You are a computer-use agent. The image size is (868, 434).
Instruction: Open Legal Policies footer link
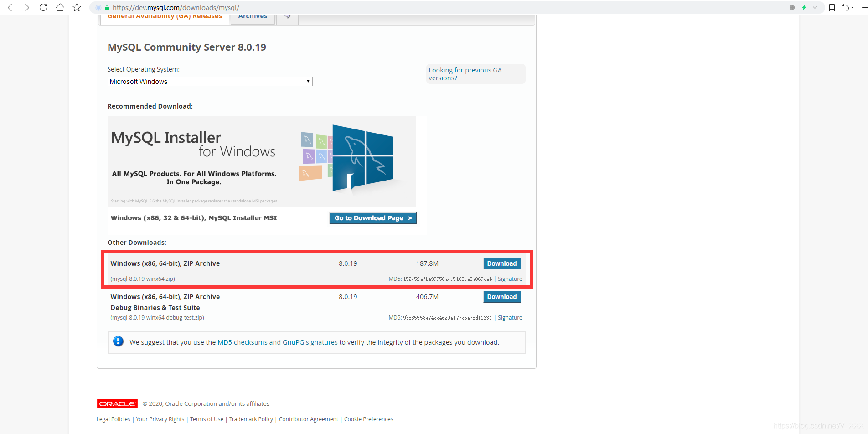(x=113, y=419)
